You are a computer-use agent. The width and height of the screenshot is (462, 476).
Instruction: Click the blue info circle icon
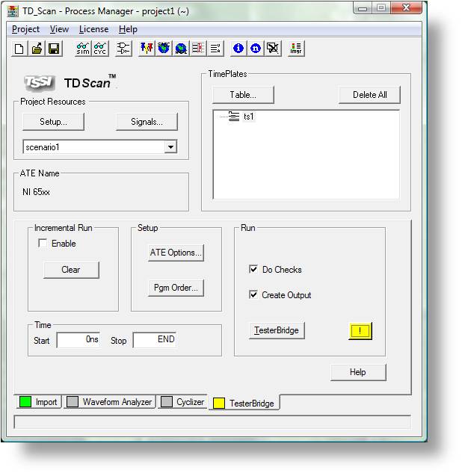click(238, 49)
